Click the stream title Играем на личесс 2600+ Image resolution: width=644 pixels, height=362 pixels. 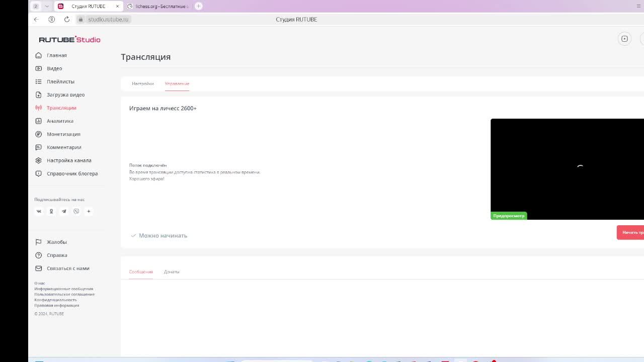(x=163, y=108)
